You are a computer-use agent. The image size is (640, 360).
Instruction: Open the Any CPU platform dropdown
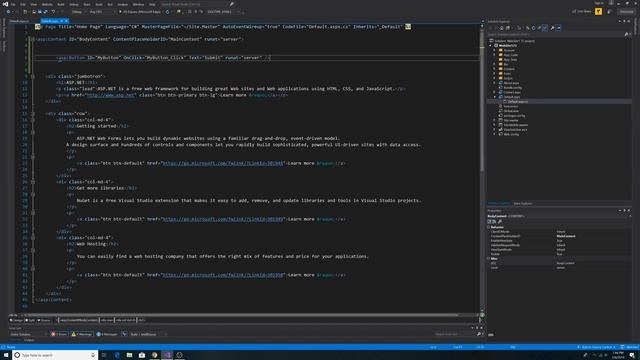tap(101, 12)
